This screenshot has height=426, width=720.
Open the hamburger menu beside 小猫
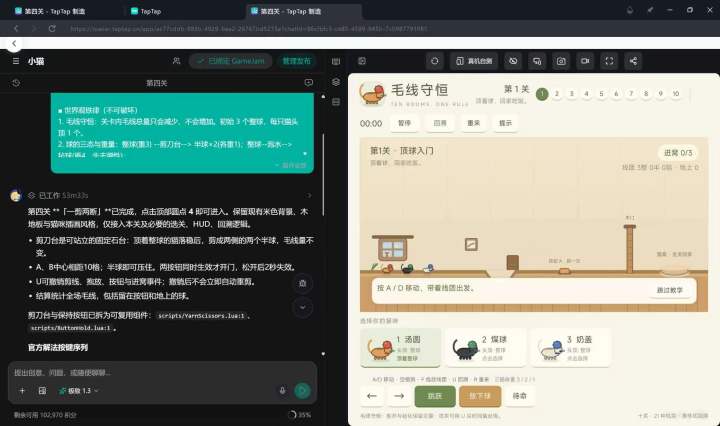16,61
